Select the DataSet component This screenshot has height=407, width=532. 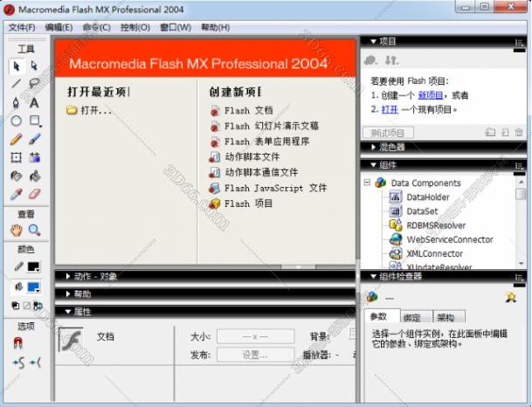[413, 211]
